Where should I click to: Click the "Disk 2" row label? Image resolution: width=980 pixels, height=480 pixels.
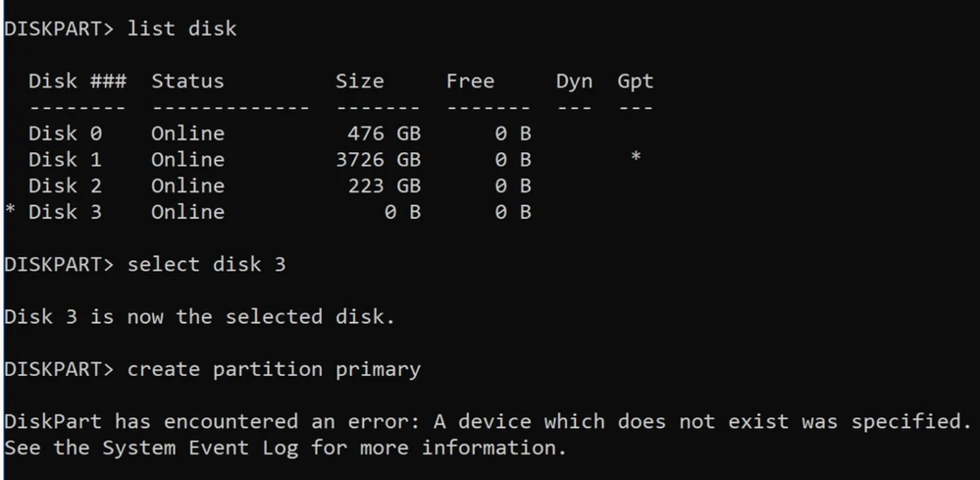tap(65, 186)
